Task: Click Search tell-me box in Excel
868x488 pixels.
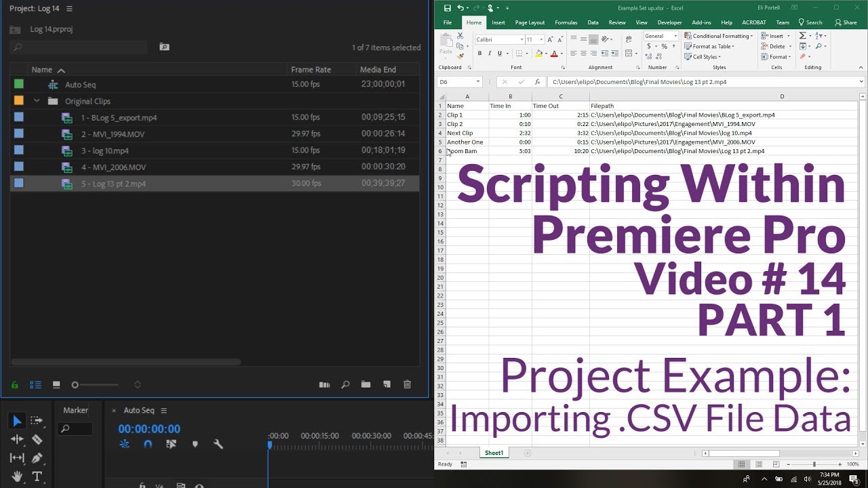Action: coord(810,22)
